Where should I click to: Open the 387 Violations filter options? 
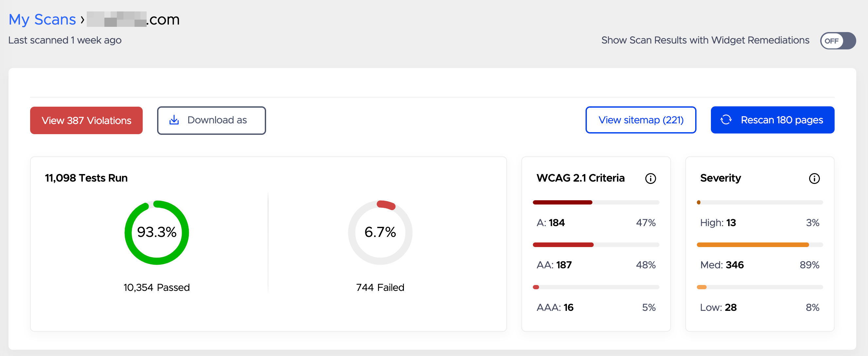click(87, 120)
